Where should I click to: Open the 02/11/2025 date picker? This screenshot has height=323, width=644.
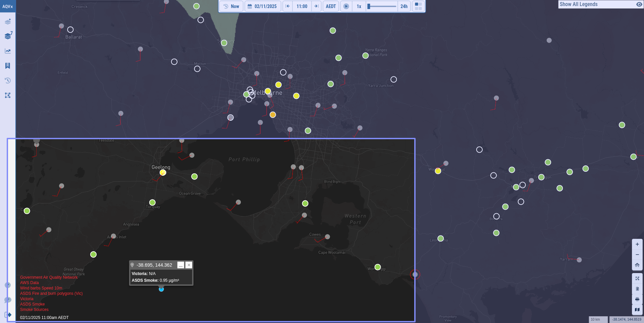262,6
